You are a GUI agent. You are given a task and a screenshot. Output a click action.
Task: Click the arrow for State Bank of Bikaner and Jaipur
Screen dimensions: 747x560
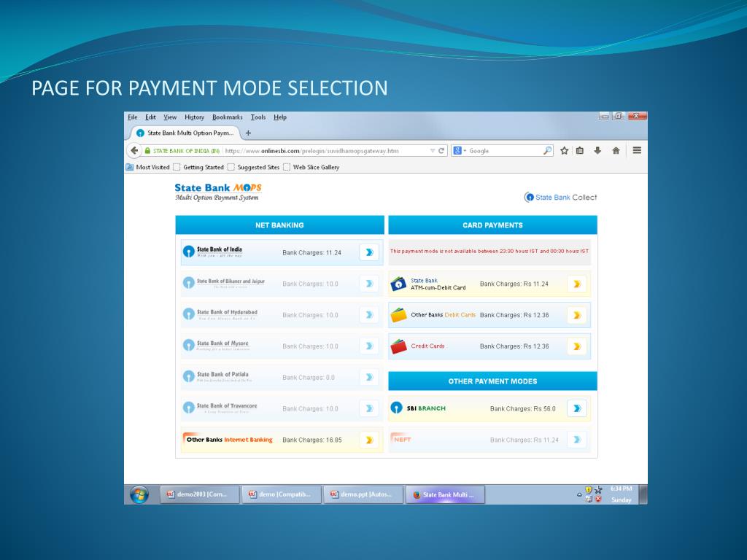369,284
